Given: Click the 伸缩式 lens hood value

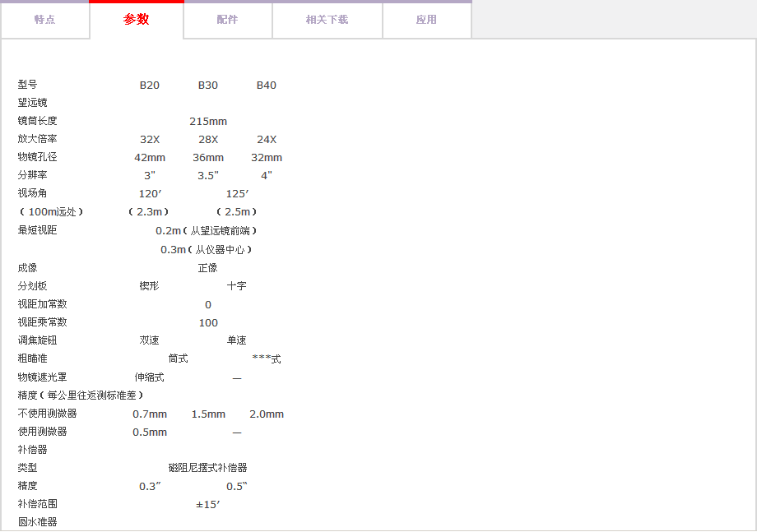Looking at the screenshot, I should click(x=150, y=377).
